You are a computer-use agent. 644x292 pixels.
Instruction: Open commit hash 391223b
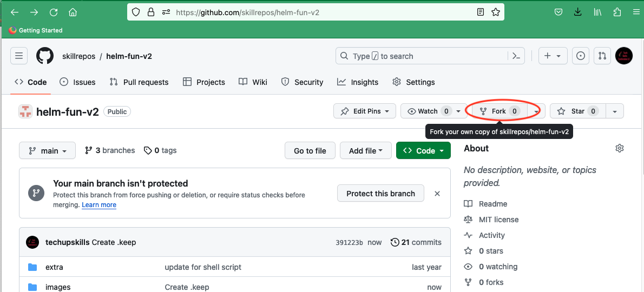coord(350,242)
